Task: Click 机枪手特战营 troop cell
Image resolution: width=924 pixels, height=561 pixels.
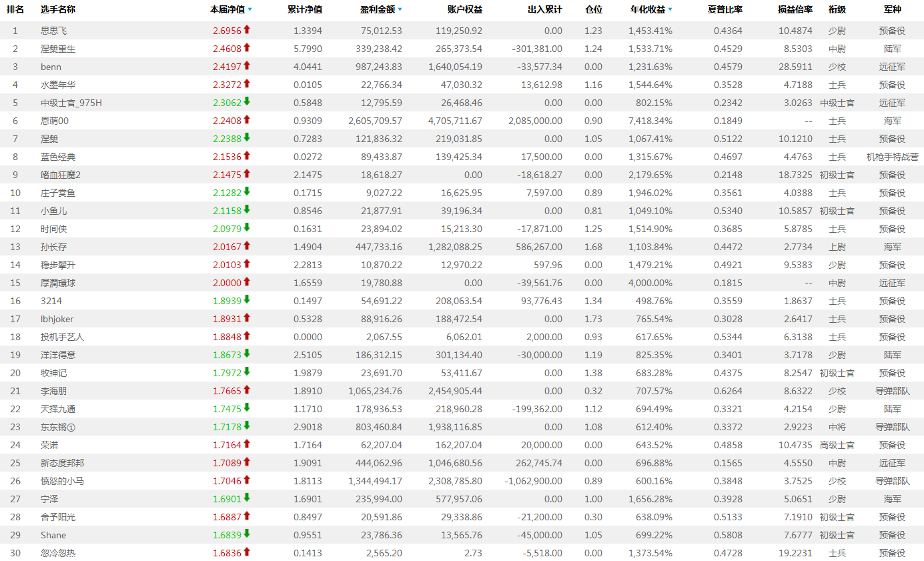Action: [892, 157]
